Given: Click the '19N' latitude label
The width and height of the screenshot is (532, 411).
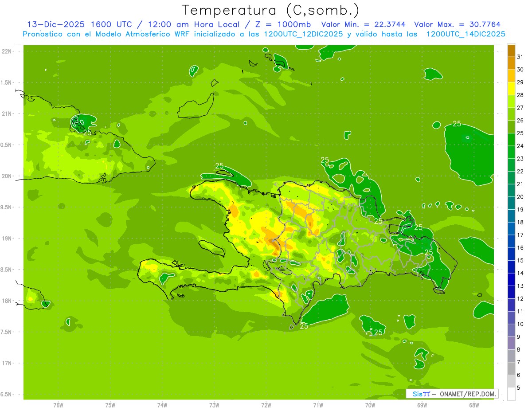Looking at the screenshot, I should (x=7, y=239).
